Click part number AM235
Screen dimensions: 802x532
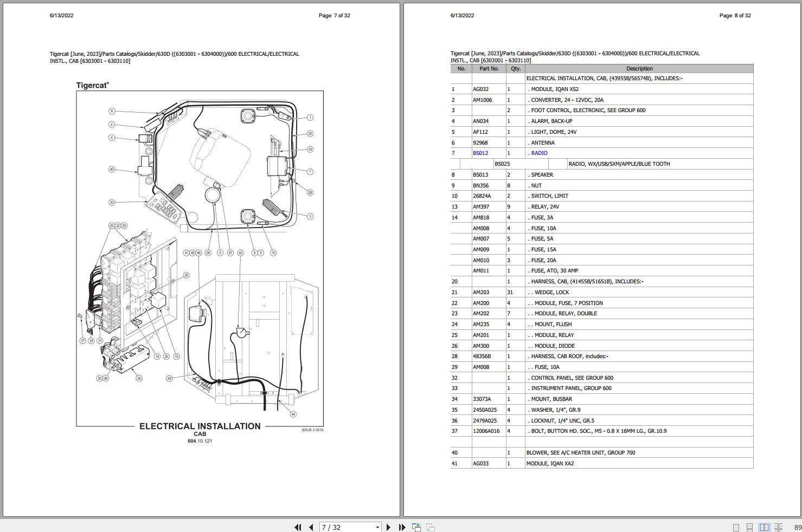[481, 325]
